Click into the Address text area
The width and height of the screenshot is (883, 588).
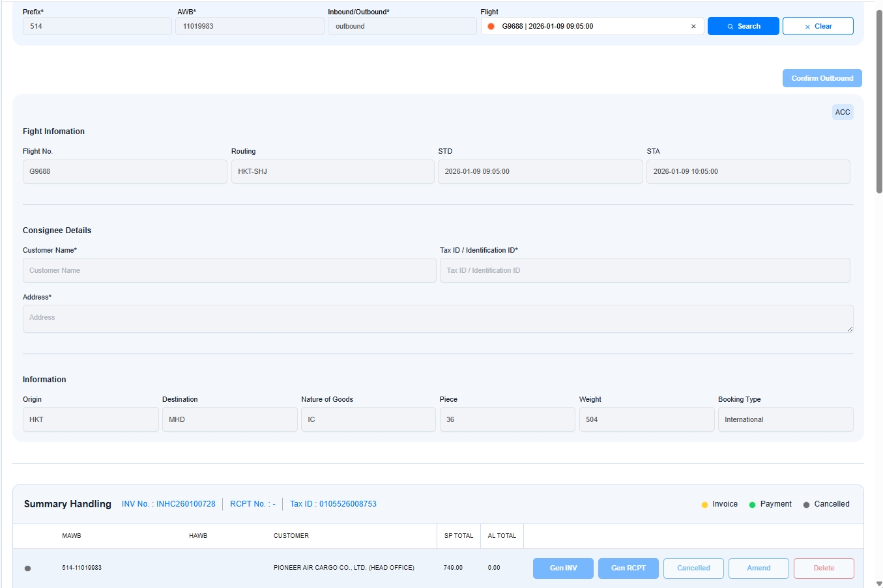[x=438, y=318]
